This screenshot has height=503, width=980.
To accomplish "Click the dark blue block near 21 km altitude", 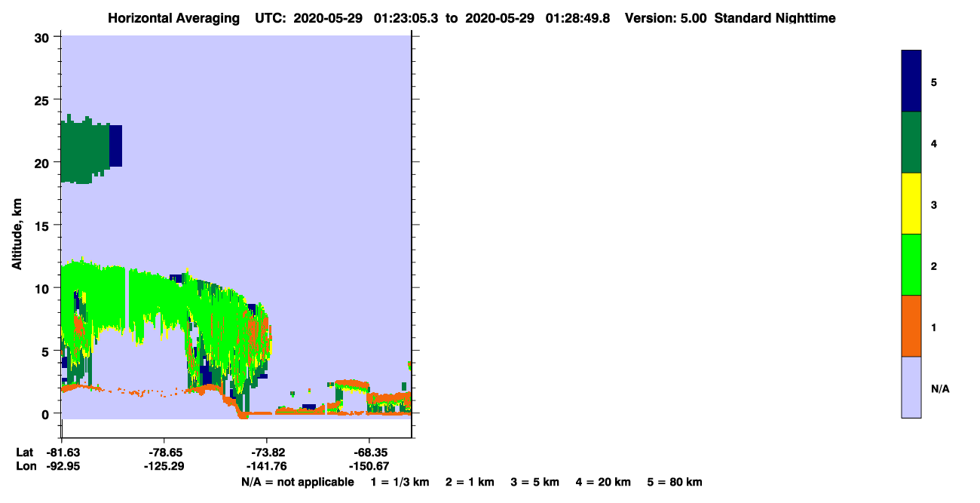I will (x=116, y=146).
